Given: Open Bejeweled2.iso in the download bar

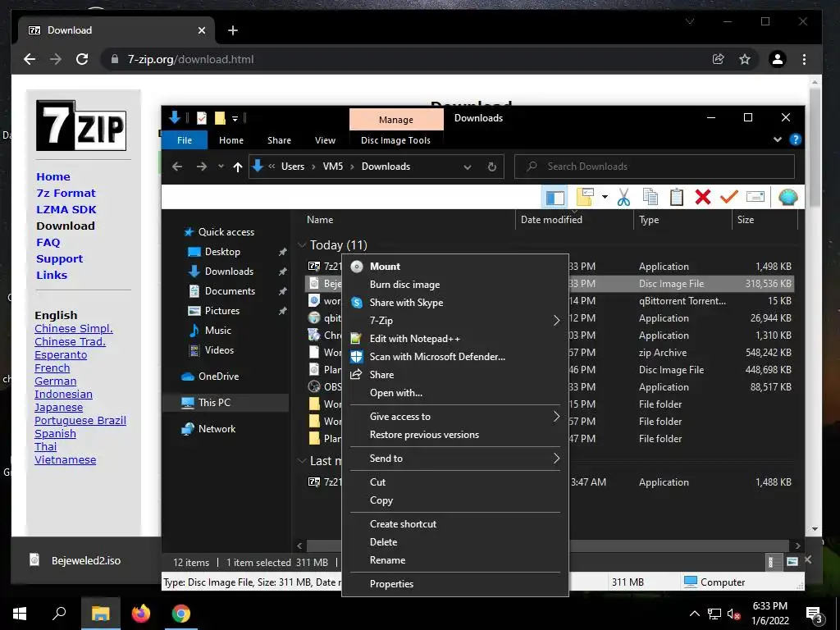Looking at the screenshot, I should [x=75, y=560].
